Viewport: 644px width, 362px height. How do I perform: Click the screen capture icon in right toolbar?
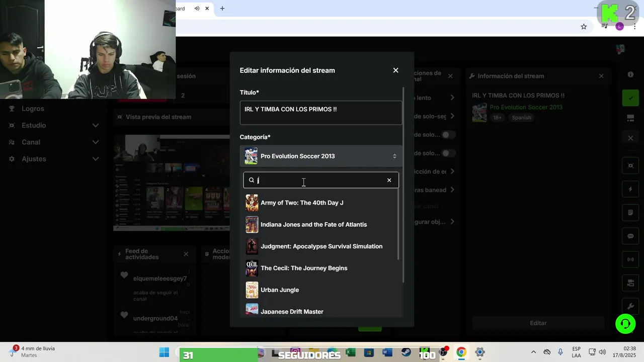(x=630, y=165)
